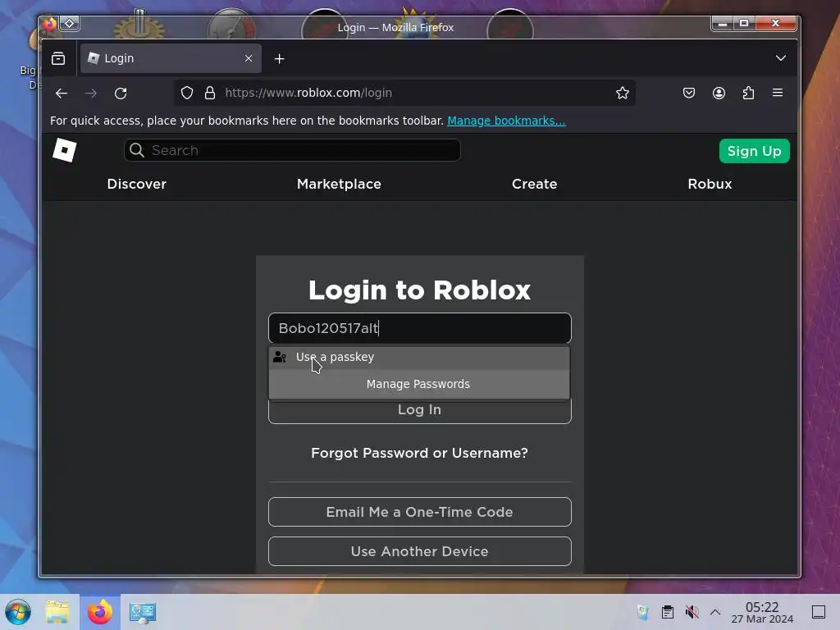840x630 pixels.
Task: Open system settings taskbar icon
Action: [x=142, y=612]
